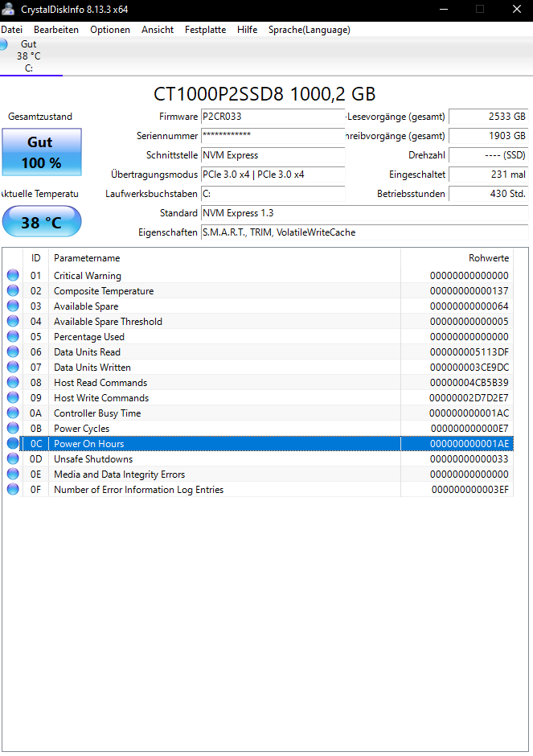Click raw value 00000000000137
The height and width of the screenshot is (756, 533).
point(469,291)
